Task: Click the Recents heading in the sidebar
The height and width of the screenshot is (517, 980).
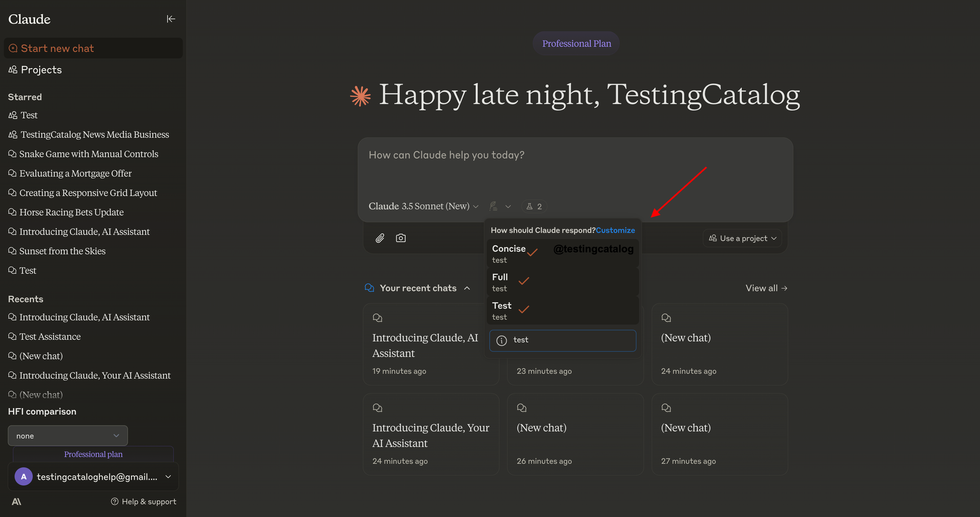Action: tap(25, 299)
